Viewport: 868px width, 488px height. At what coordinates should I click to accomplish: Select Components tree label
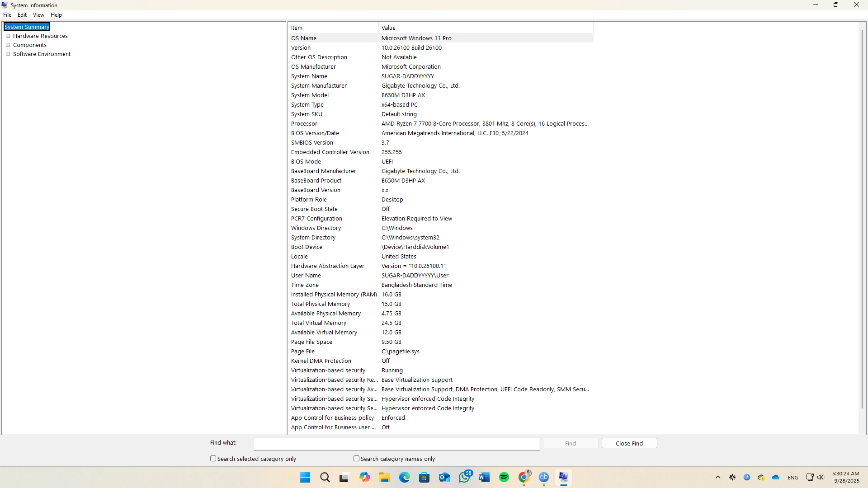tap(30, 45)
